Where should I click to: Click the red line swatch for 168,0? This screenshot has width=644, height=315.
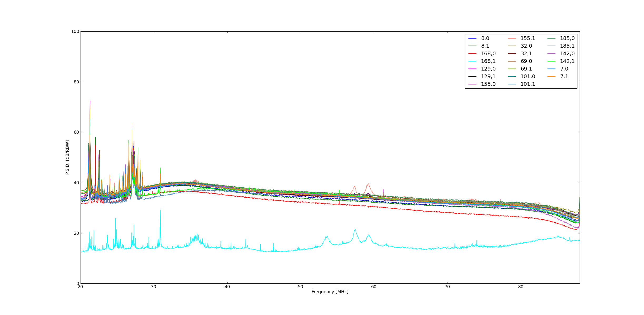point(472,54)
